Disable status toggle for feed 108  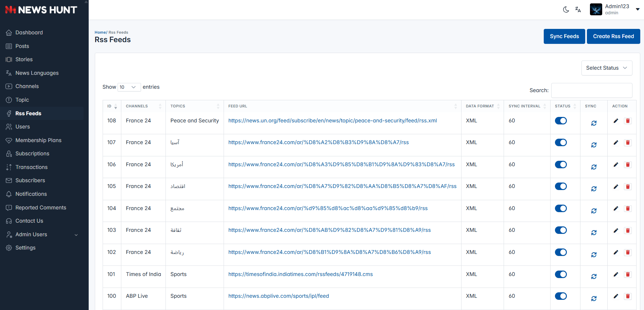pos(561,121)
